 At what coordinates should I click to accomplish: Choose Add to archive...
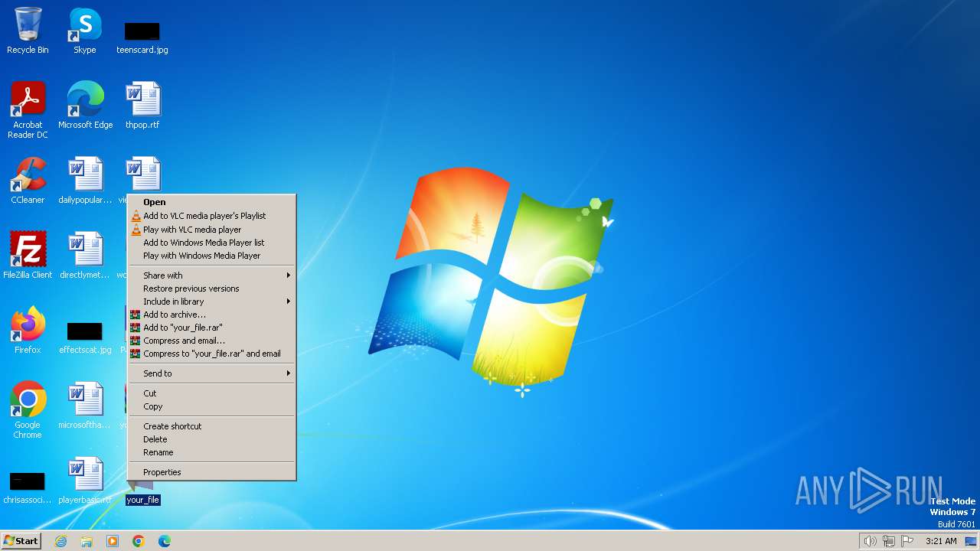coord(211,315)
